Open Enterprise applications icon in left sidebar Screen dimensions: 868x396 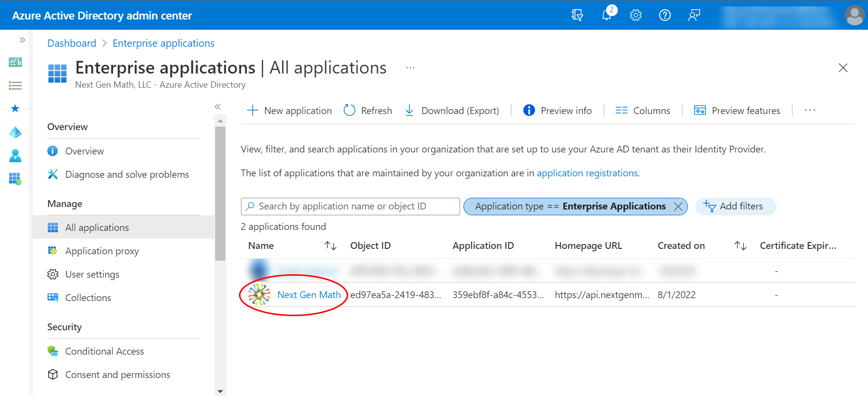pos(15,179)
